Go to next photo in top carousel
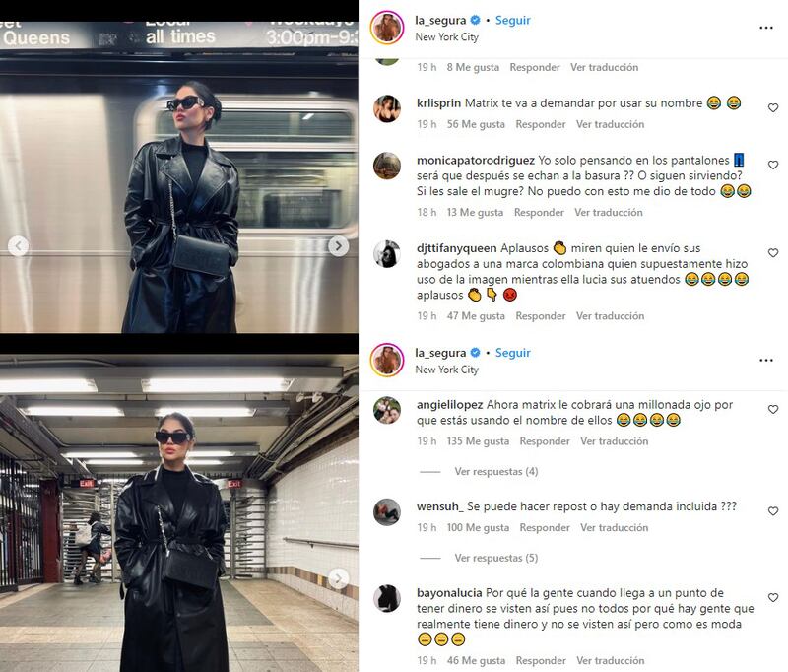Screen dimensions: 788x672 (338, 245)
